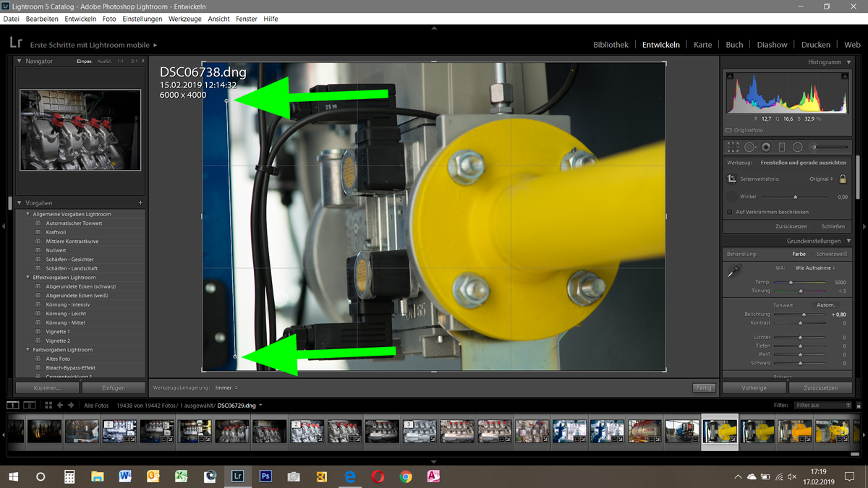The height and width of the screenshot is (488, 868).
Task: Open Photoshop from the taskbar
Action: 265,476
